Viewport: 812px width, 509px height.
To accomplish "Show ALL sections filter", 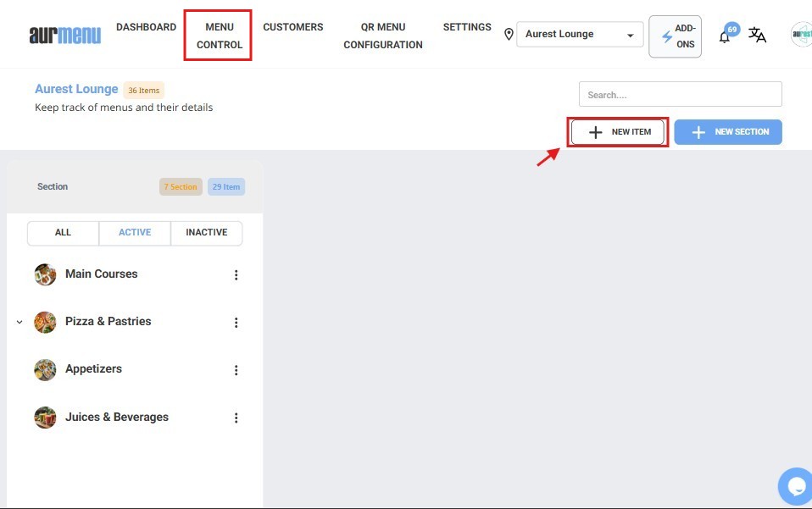I will 64,233.
